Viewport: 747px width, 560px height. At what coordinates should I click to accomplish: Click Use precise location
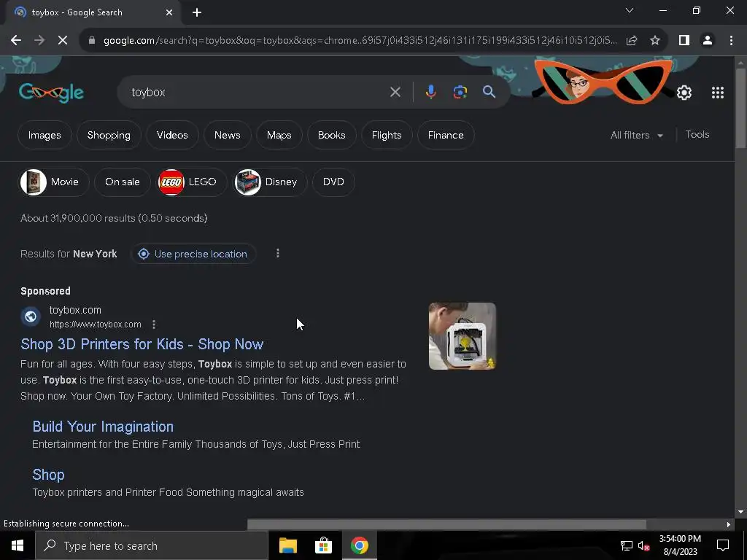[x=193, y=254]
